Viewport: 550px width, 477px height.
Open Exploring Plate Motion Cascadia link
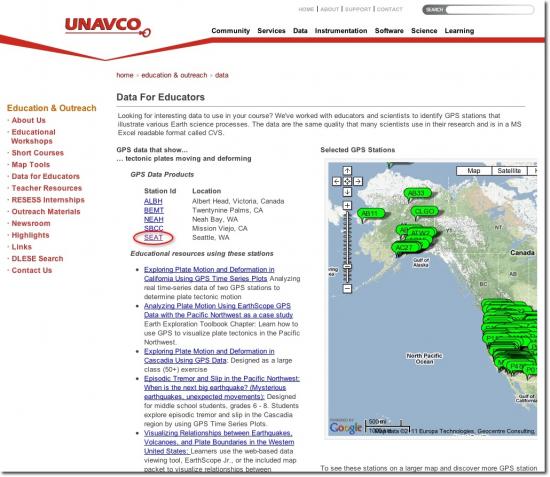coord(209,356)
